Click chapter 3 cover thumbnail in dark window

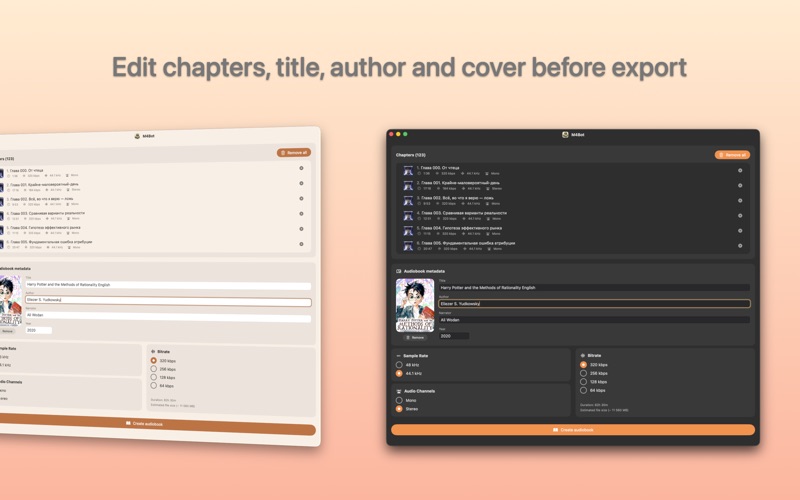(x=408, y=201)
